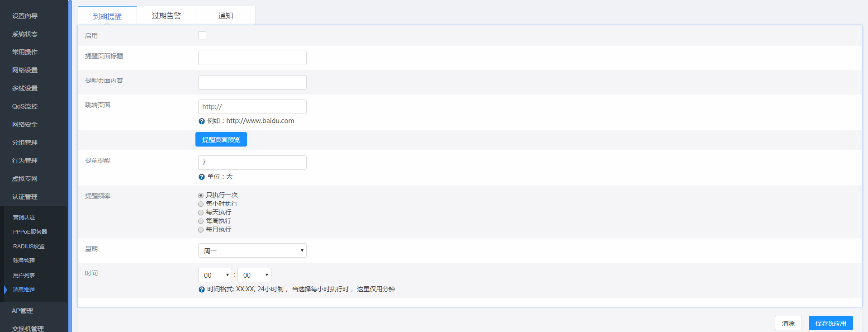Open the 星期 weekday dropdown
The image size is (868, 332).
pyautogui.click(x=252, y=251)
